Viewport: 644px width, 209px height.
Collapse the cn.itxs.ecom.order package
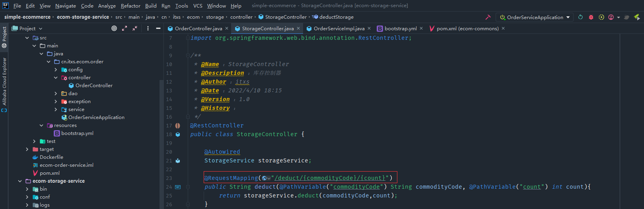pos(49,62)
